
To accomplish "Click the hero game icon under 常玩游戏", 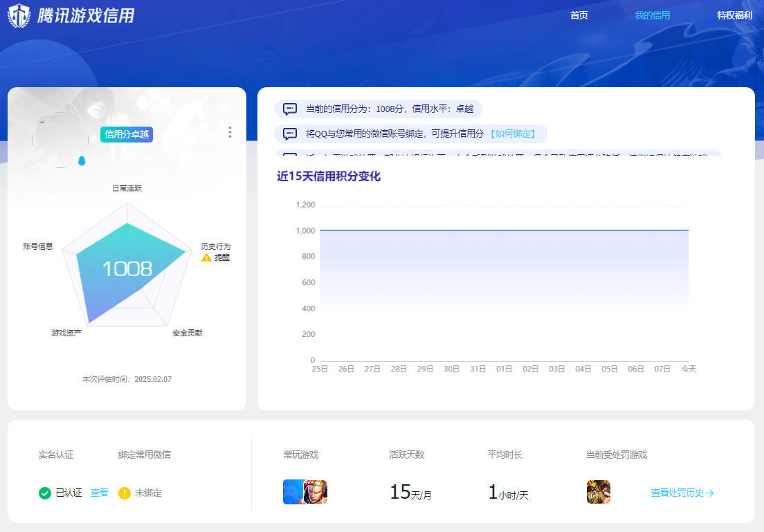I will tap(316, 492).
